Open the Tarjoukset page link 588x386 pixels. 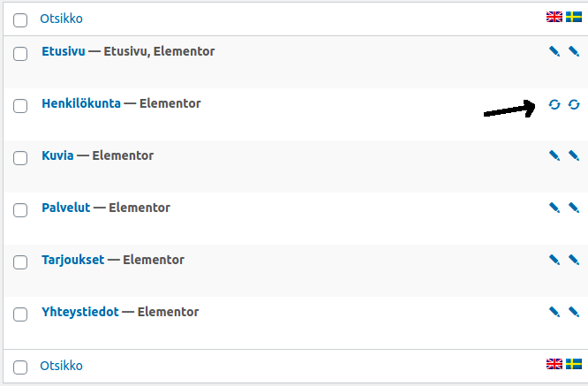coord(73,260)
